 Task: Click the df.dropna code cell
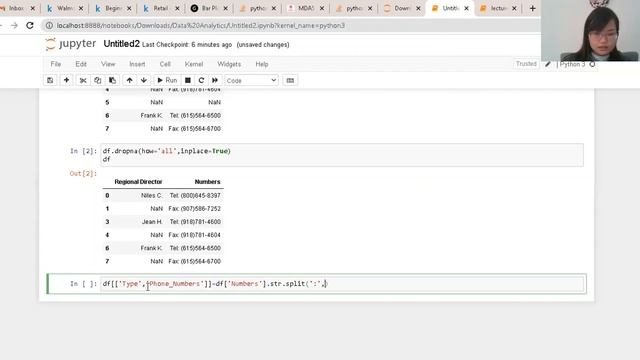[342, 155]
